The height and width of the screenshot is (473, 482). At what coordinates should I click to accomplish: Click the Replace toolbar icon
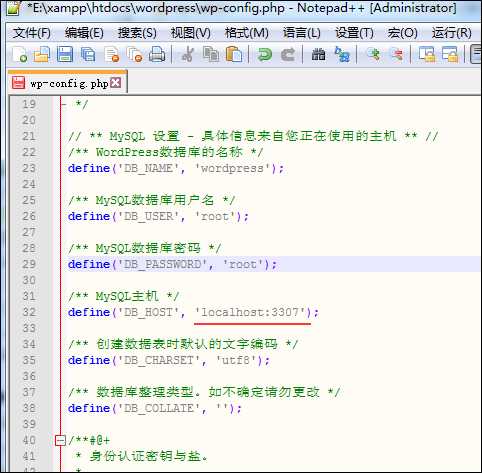click(342, 54)
